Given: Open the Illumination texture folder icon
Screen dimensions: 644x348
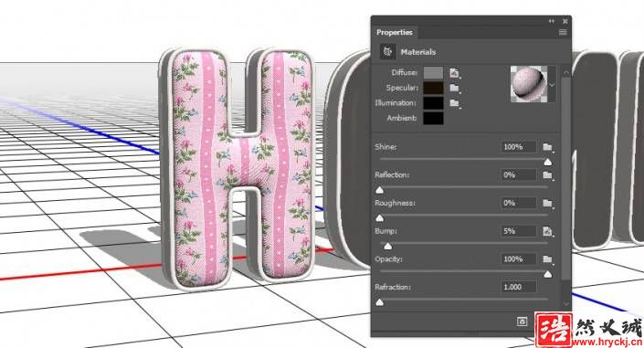Looking at the screenshot, I should point(454,103).
